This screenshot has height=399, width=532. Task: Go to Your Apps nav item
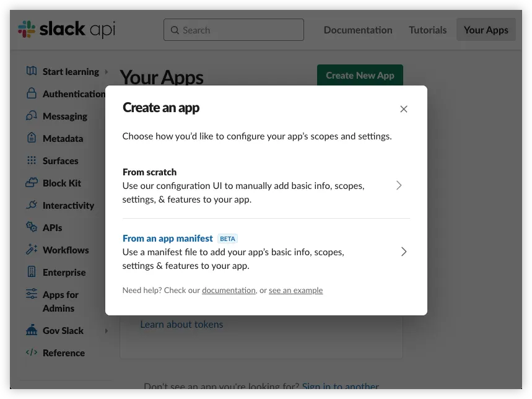pyautogui.click(x=486, y=30)
